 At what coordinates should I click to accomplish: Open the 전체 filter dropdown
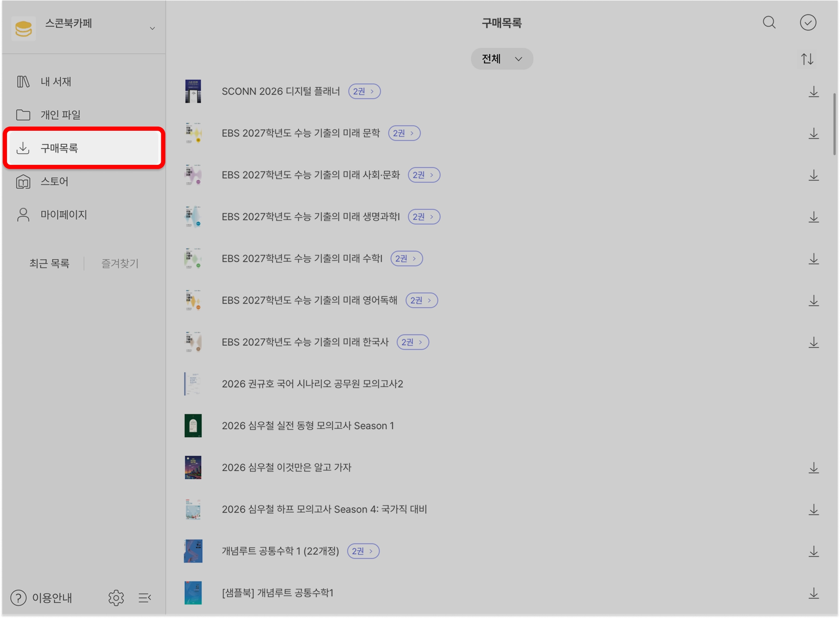(502, 59)
